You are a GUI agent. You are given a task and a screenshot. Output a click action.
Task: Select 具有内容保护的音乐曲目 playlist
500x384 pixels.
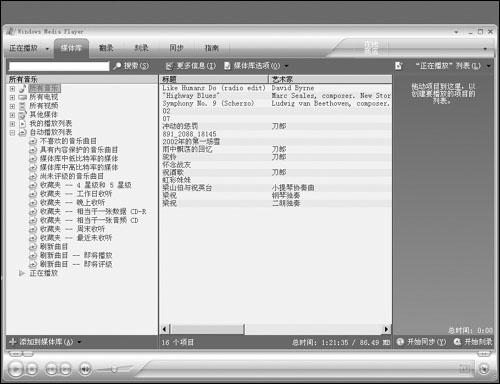tap(79, 150)
